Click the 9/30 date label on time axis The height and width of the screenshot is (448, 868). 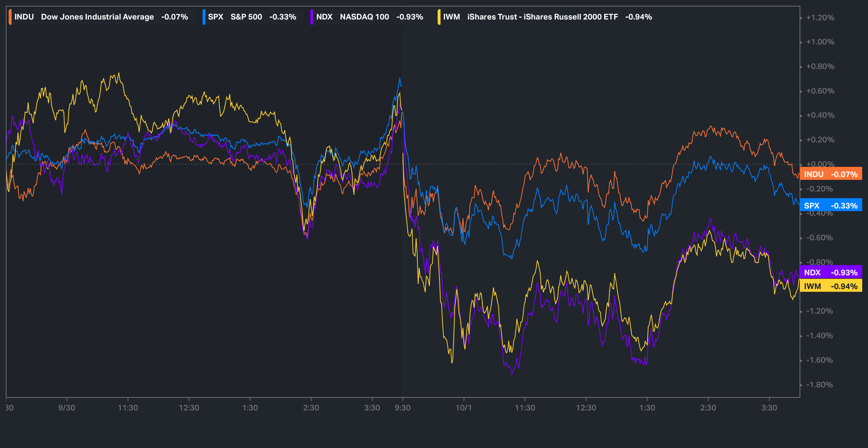coord(67,408)
